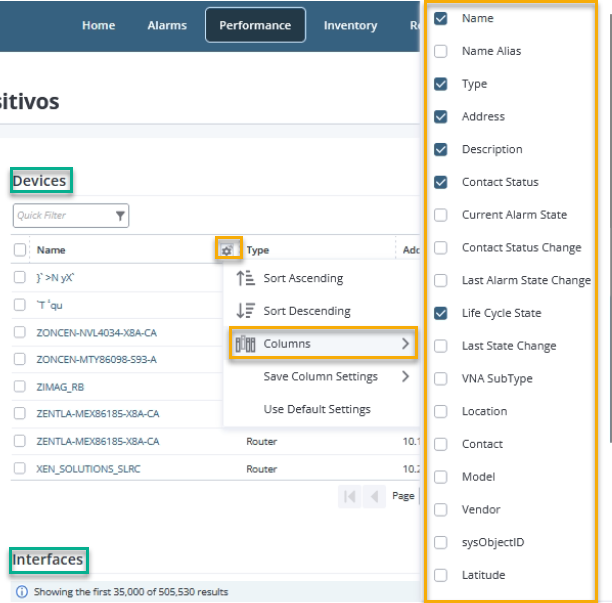Click the first page pagination arrow
The image size is (612, 603).
(x=350, y=496)
